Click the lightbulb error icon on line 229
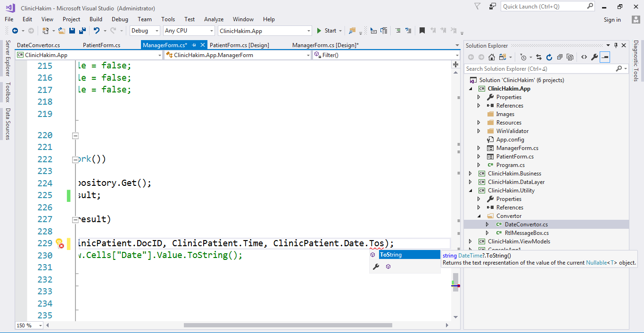The height and width of the screenshot is (333, 644). 59,243
